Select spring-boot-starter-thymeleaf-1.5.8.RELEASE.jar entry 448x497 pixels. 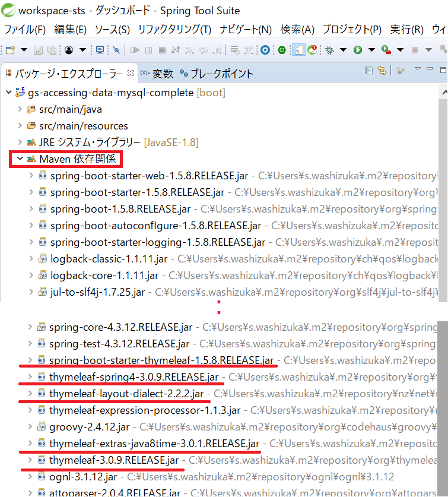[161, 360]
